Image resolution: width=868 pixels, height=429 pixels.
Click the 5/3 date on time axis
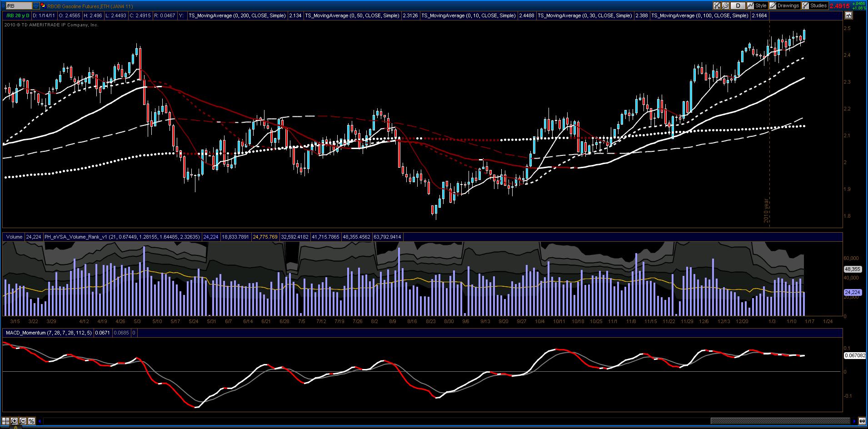point(137,321)
